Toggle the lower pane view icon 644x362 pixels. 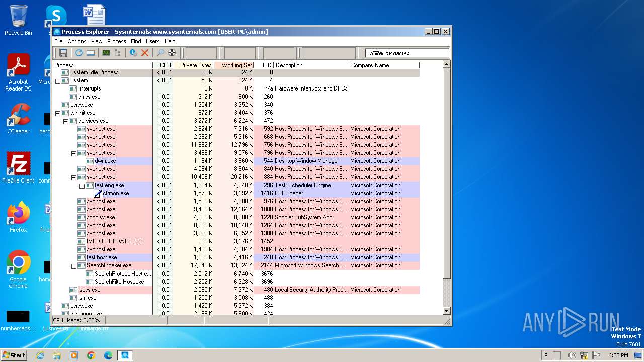pos(91,53)
